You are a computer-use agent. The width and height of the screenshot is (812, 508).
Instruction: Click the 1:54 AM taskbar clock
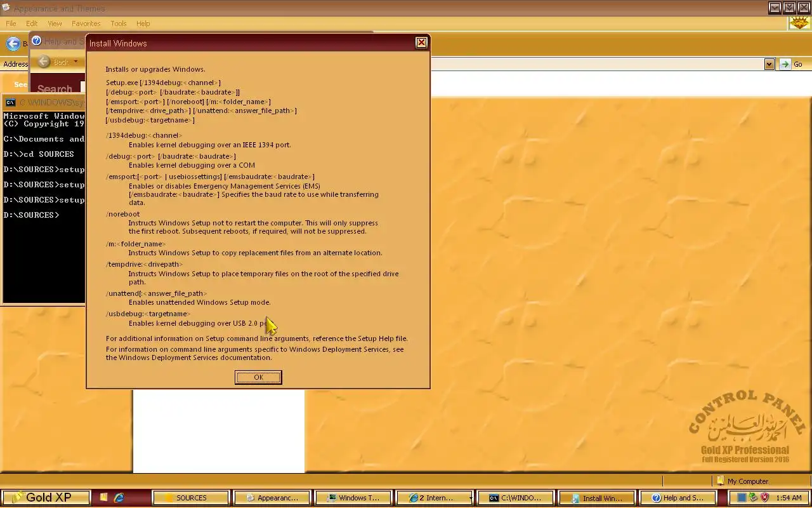point(789,498)
